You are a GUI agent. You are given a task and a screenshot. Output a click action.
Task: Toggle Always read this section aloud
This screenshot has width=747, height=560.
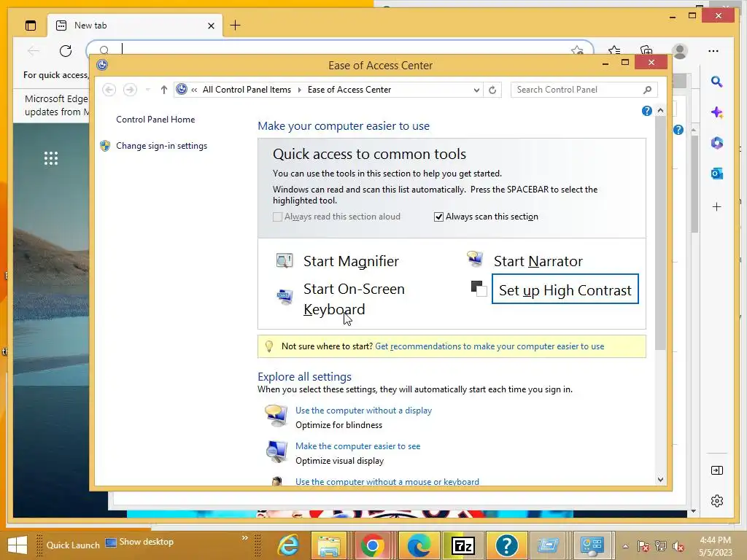[x=277, y=217]
